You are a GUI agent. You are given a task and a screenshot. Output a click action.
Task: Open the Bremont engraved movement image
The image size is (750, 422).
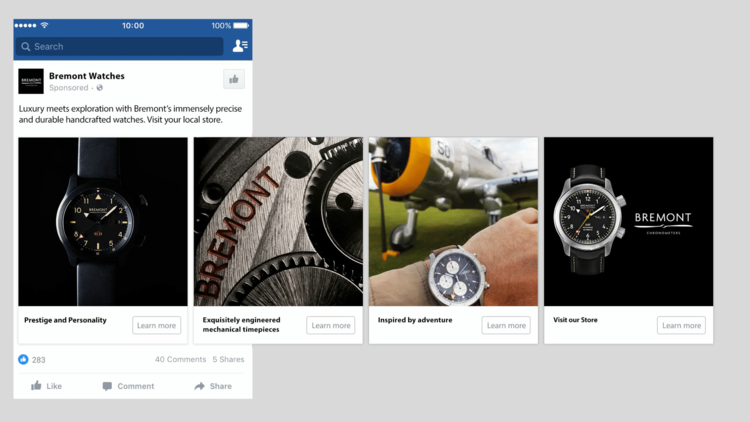pyautogui.click(x=278, y=222)
